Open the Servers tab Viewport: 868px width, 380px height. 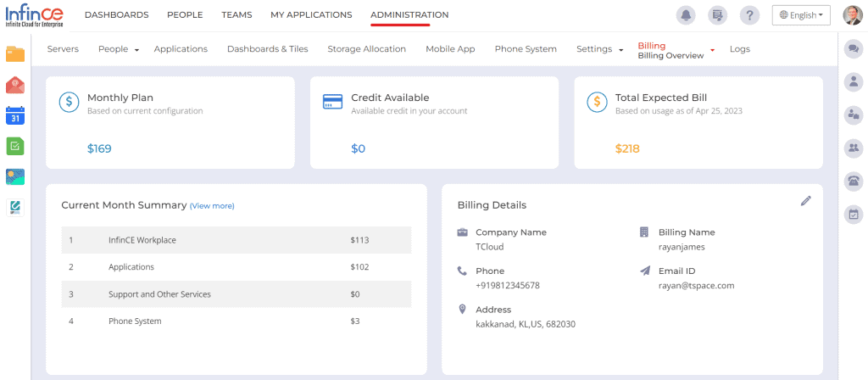(63, 48)
